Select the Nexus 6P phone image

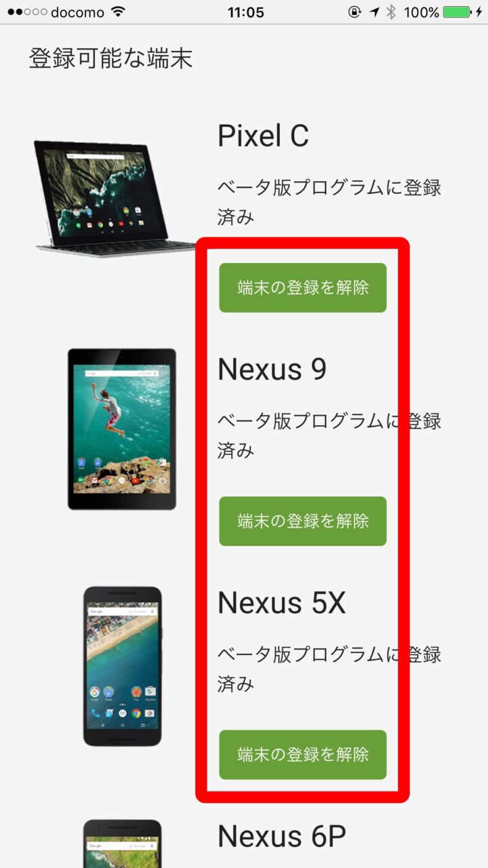click(x=123, y=844)
